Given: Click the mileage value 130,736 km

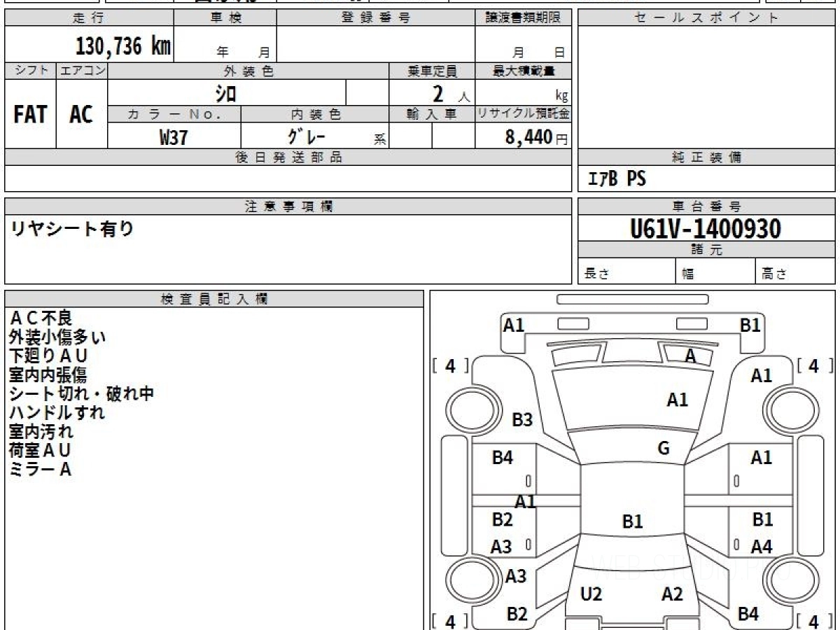Looking at the screenshot, I should [123, 46].
